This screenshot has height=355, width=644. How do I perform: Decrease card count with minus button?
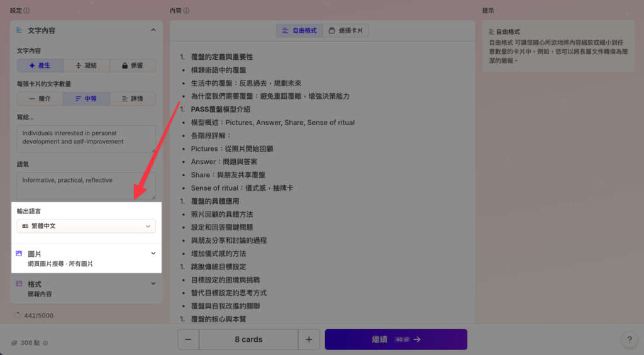[188, 339]
